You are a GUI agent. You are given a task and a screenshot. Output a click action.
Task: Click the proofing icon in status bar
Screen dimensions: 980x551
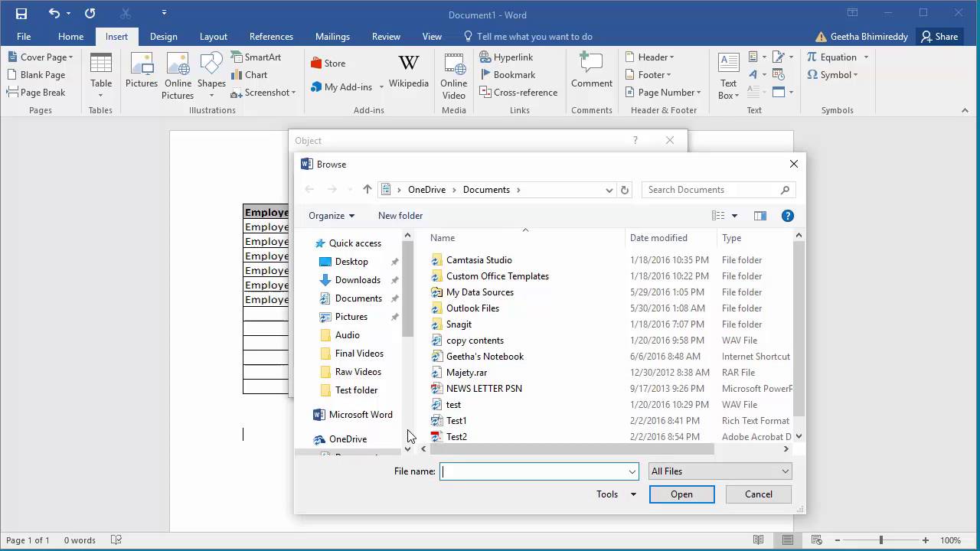(x=116, y=540)
